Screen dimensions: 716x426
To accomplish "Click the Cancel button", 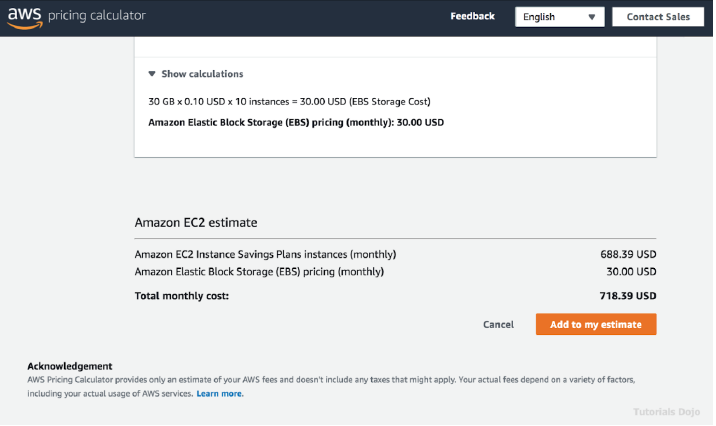I will [x=498, y=325].
